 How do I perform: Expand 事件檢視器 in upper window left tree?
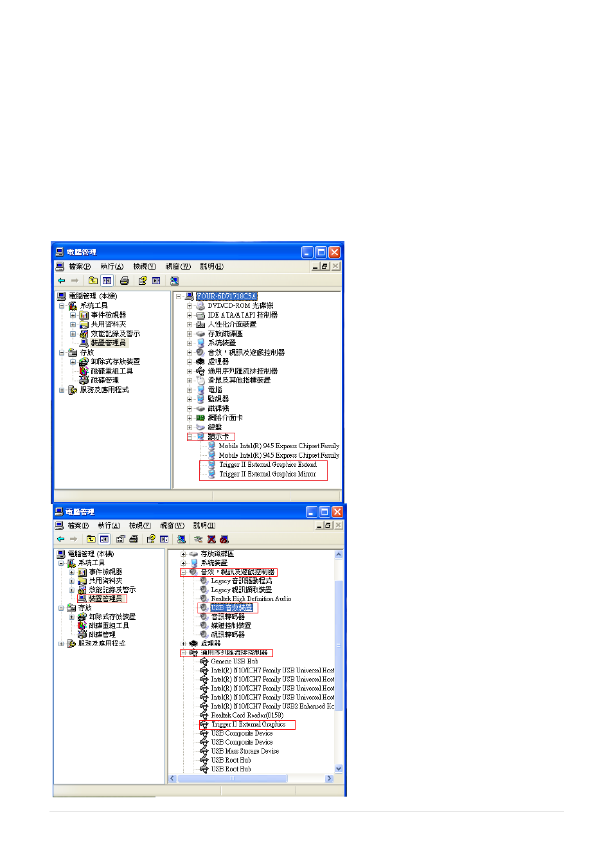pyautogui.click(x=73, y=315)
